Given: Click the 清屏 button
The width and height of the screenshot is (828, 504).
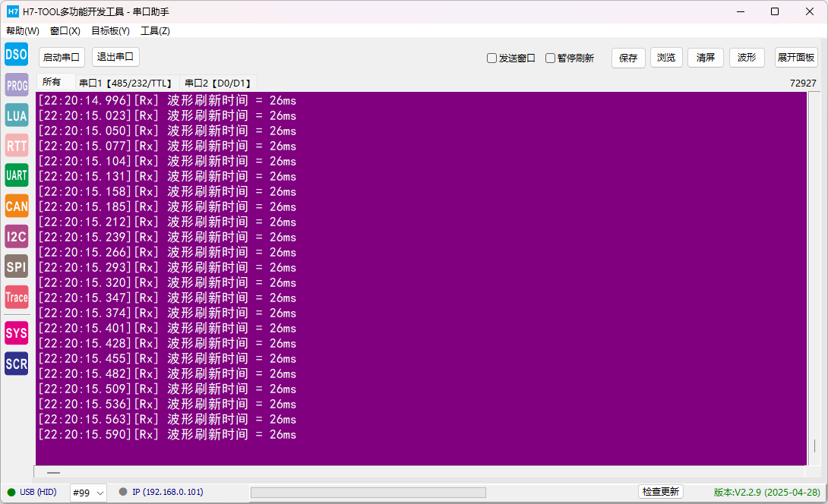Looking at the screenshot, I should point(706,58).
